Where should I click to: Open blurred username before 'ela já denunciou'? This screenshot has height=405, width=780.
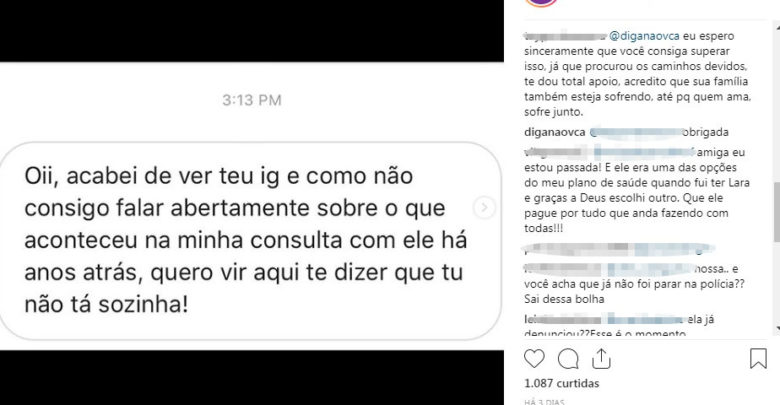pyautogui.click(x=606, y=319)
